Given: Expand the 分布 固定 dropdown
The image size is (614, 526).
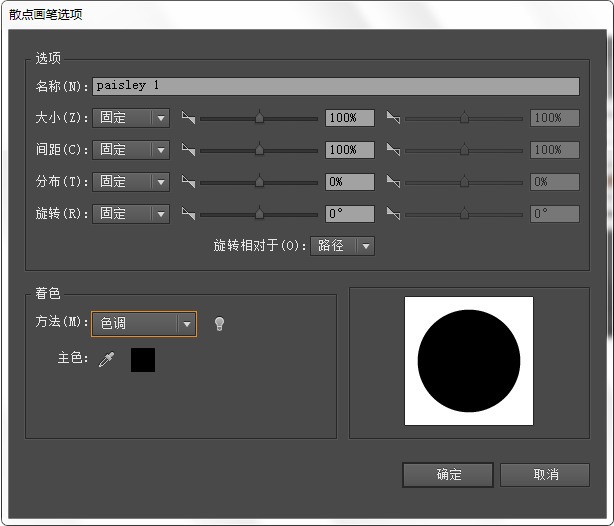Looking at the screenshot, I should click(131, 182).
